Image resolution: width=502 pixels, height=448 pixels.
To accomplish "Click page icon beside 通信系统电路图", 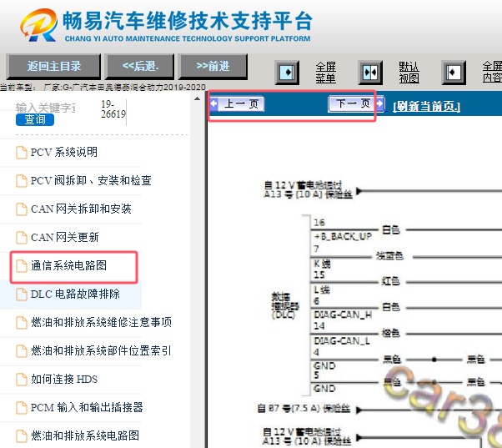I will pyautogui.click(x=22, y=266).
